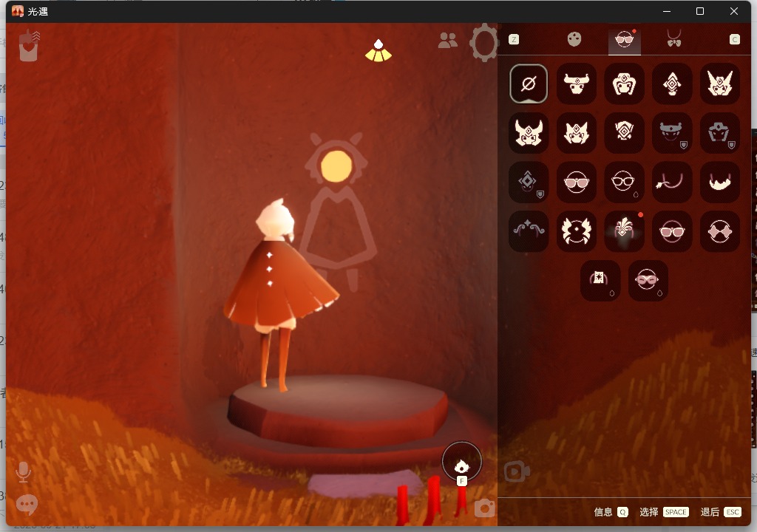Equip pink sunglasses next to feather headdress
Screen dimensions: 757x532
(671, 231)
